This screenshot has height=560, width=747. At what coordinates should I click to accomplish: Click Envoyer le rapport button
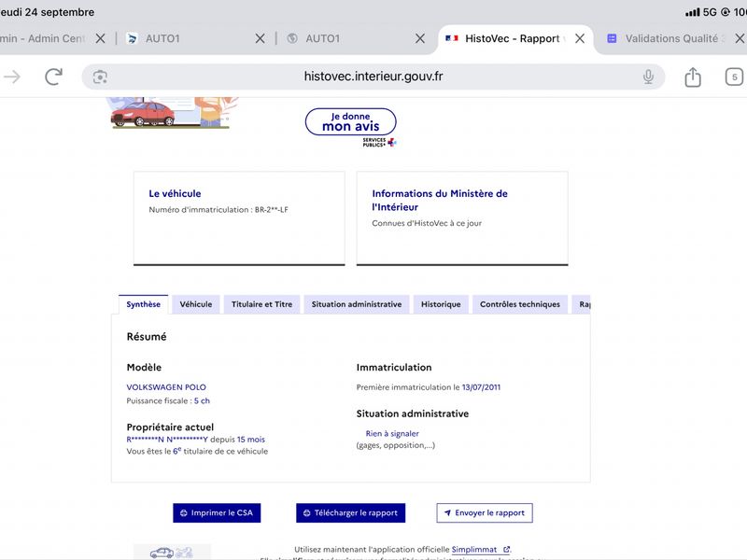tap(485, 512)
